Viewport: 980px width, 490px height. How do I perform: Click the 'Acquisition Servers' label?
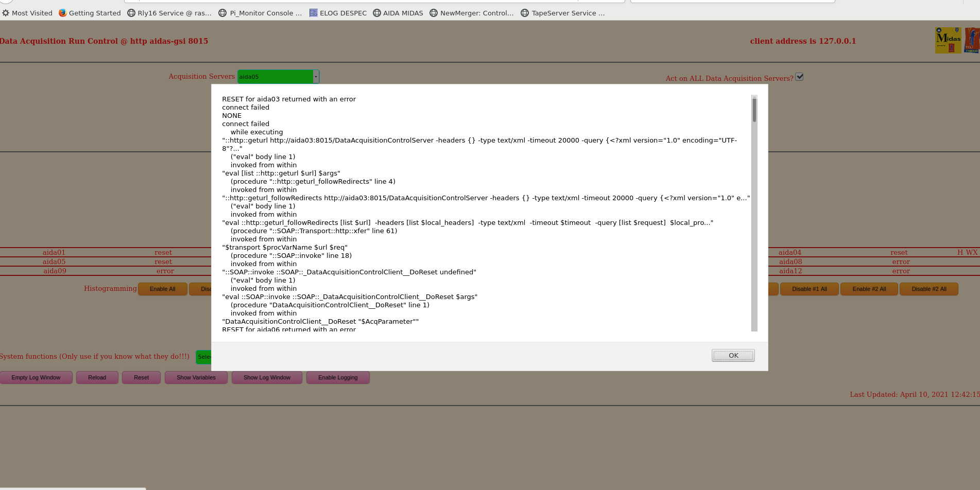tap(201, 76)
